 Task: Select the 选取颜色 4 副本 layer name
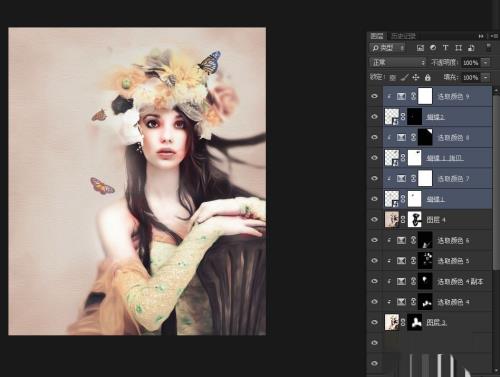click(460, 282)
